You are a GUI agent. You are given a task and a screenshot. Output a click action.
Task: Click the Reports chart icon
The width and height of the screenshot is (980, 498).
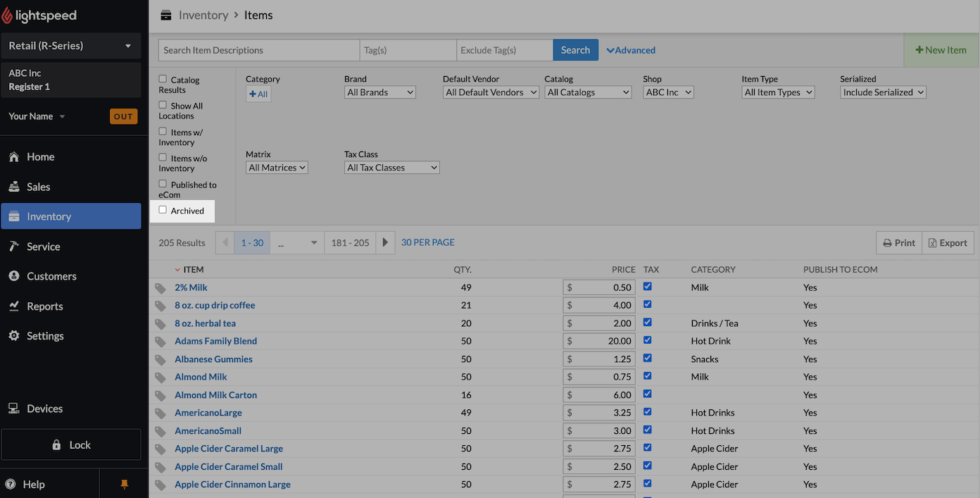[x=13, y=306]
